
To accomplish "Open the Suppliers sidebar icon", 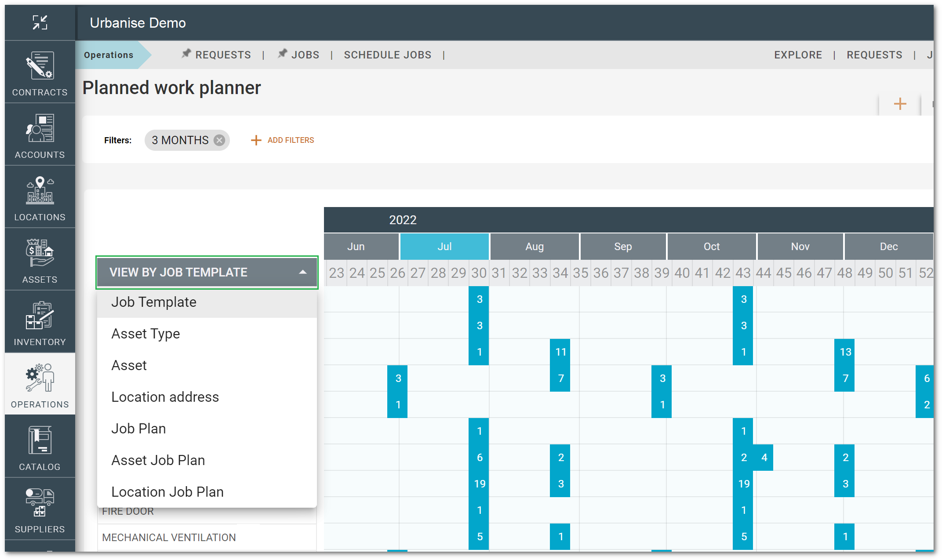I will pos(40,509).
